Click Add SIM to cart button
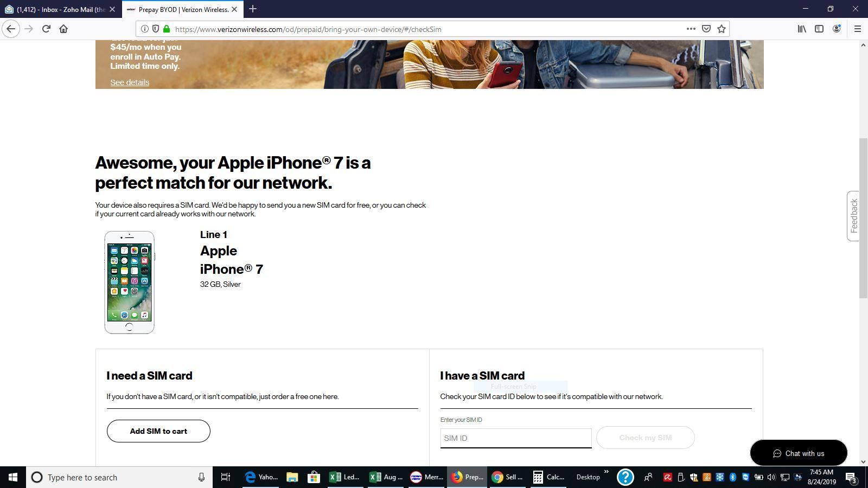This screenshot has width=868, height=488. click(x=158, y=431)
